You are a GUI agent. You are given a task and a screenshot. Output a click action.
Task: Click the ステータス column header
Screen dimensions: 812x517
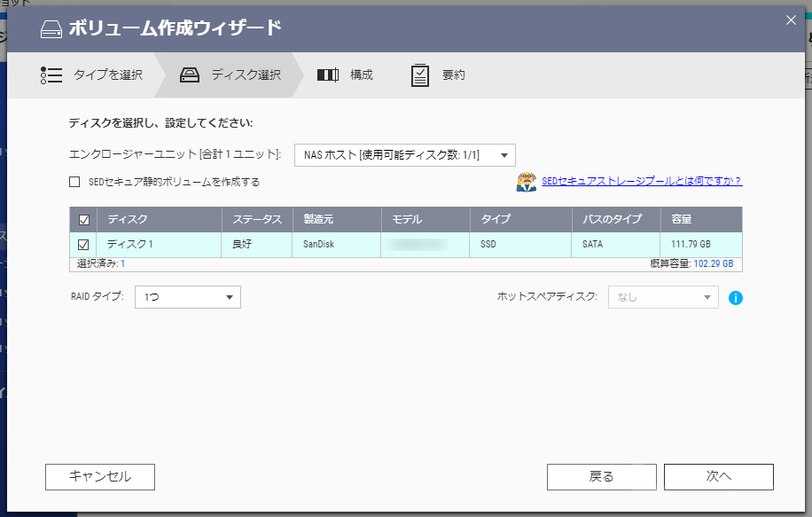pyautogui.click(x=257, y=220)
